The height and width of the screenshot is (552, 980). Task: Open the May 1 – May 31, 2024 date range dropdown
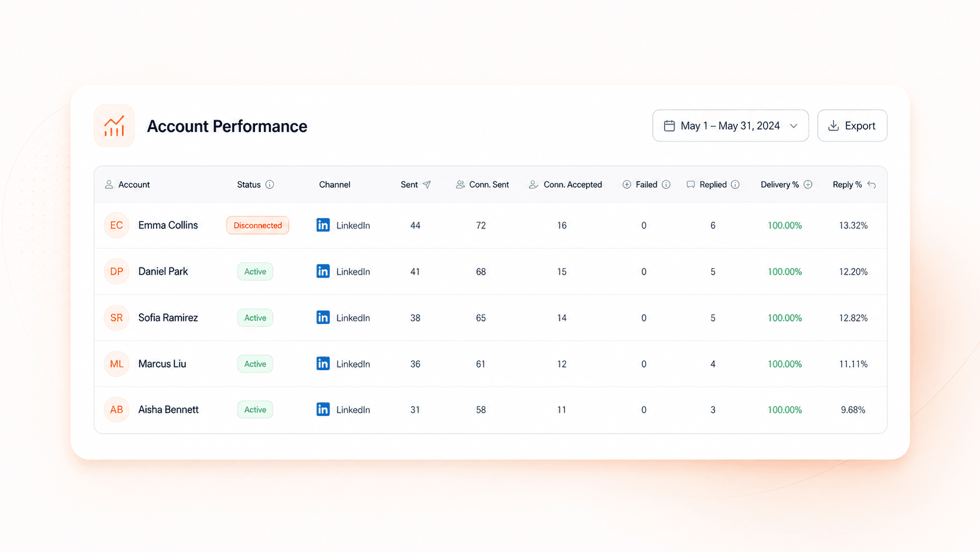[x=730, y=126]
